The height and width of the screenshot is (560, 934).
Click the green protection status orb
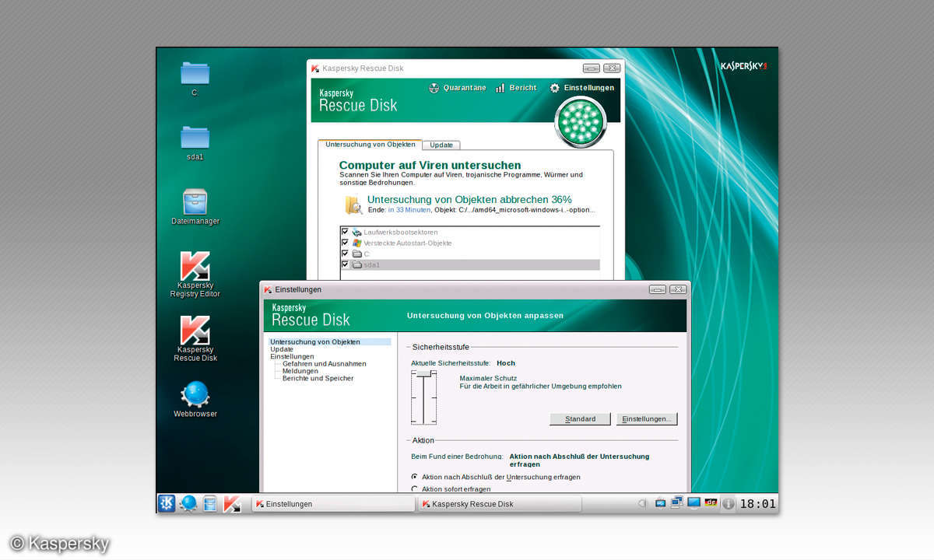pyautogui.click(x=580, y=122)
